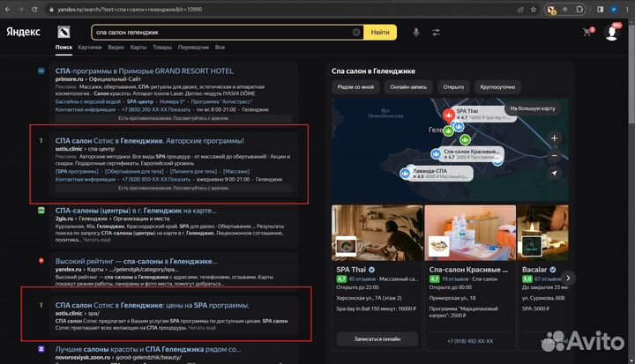The width and height of the screenshot is (635, 364).
Task: Clear the search query with X icon
Action: tap(357, 32)
